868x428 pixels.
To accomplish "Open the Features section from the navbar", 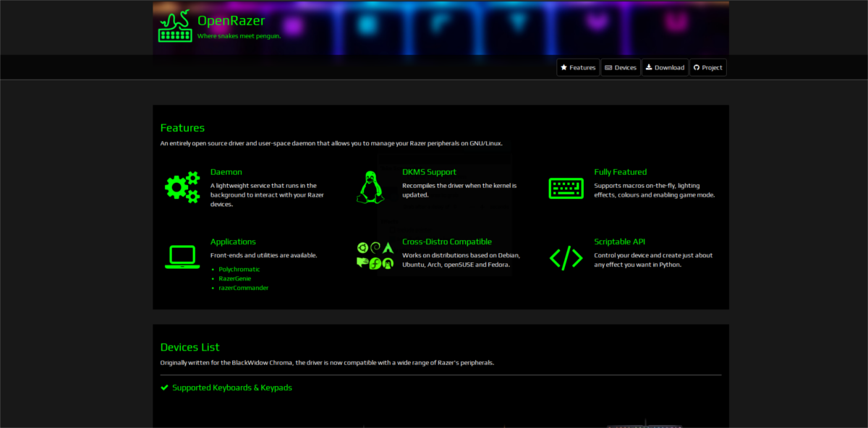I will pyautogui.click(x=577, y=67).
